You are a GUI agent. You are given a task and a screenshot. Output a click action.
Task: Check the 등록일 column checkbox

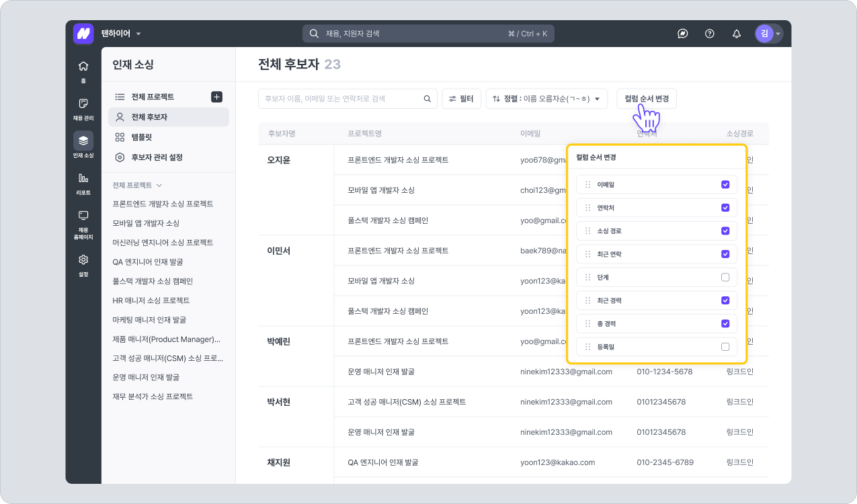[725, 347]
